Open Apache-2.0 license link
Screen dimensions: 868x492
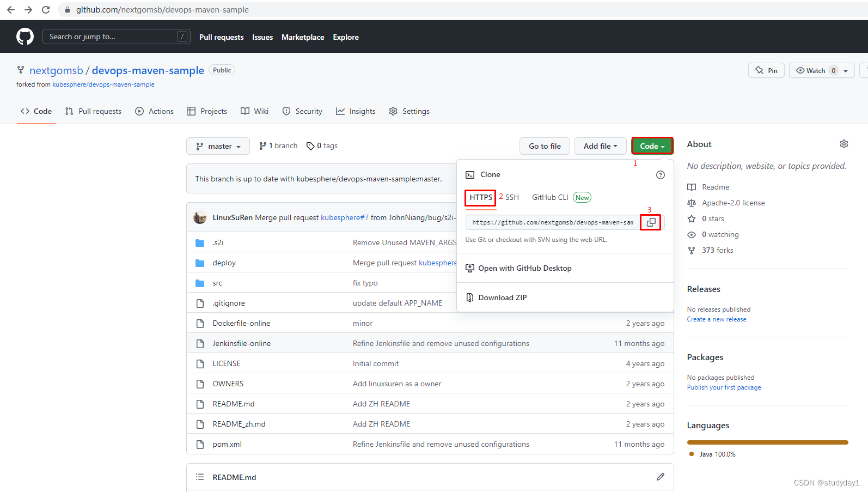(x=726, y=203)
